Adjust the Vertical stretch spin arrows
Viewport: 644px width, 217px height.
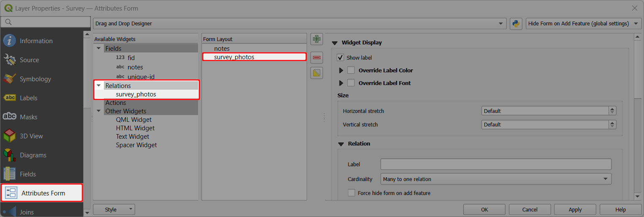(x=612, y=124)
